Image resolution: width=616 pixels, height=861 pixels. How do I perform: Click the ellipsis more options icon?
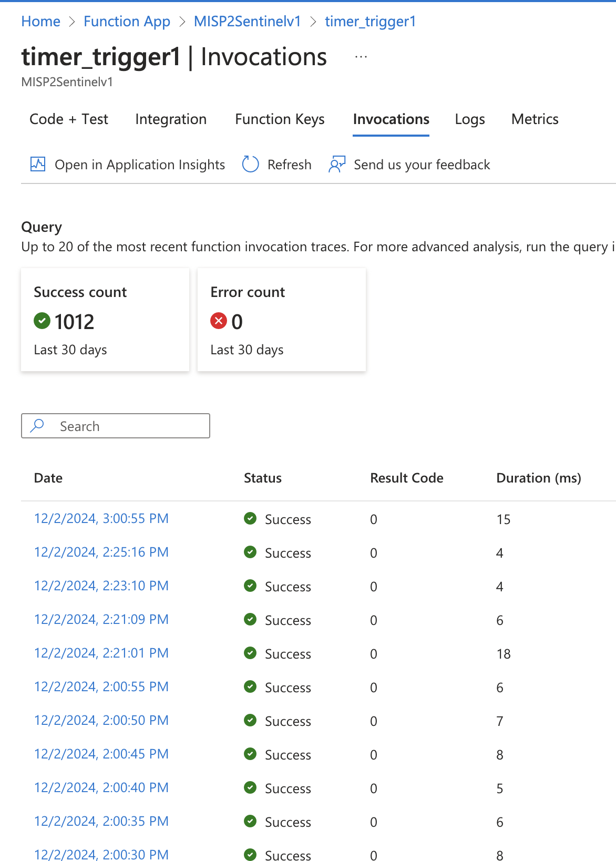[x=361, y=57]
